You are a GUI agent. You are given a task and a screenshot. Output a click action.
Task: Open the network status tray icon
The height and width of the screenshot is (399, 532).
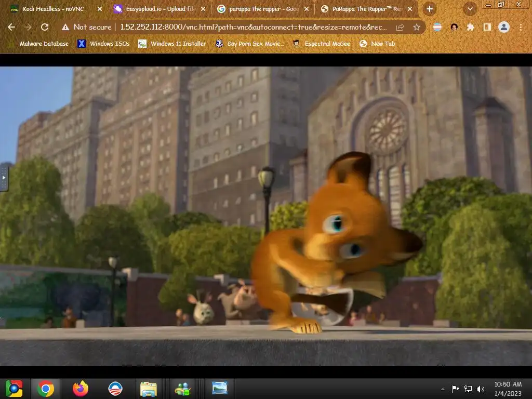click(468, 389)
